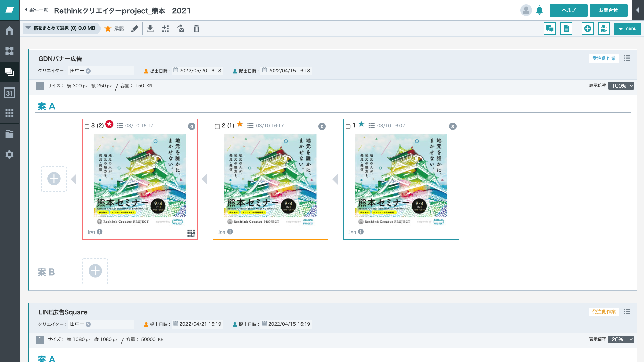Click the arrange grid icon in the toolbar

click(165, 29)
